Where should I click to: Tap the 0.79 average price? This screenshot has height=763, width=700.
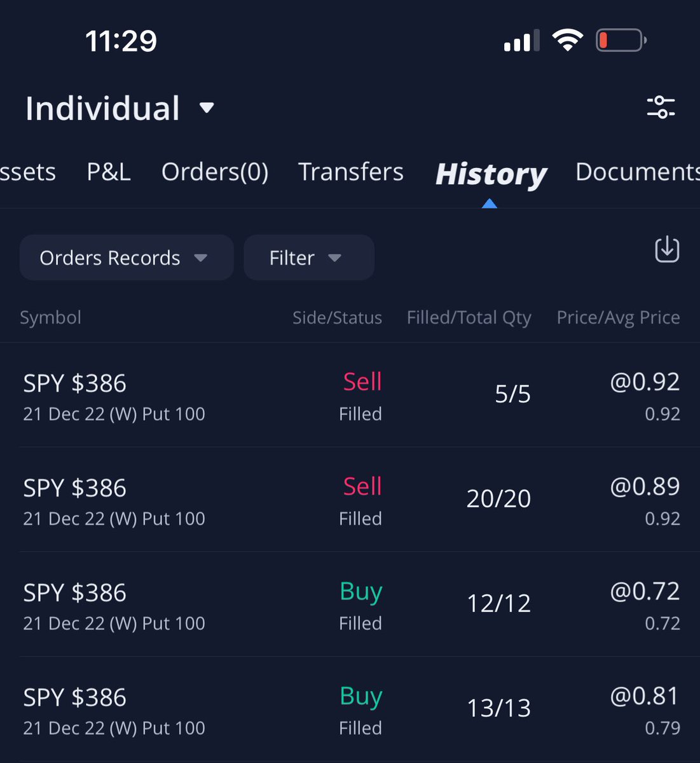(662, 728)
